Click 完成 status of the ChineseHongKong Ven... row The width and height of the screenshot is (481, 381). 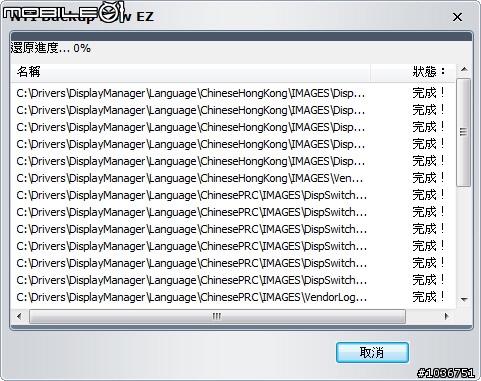tap(428, 178)
